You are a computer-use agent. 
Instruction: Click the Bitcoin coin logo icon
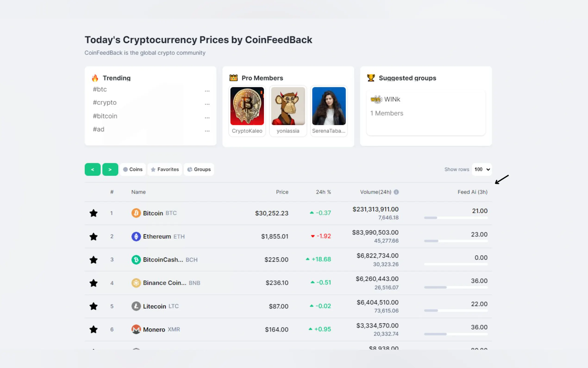point(136,213)
